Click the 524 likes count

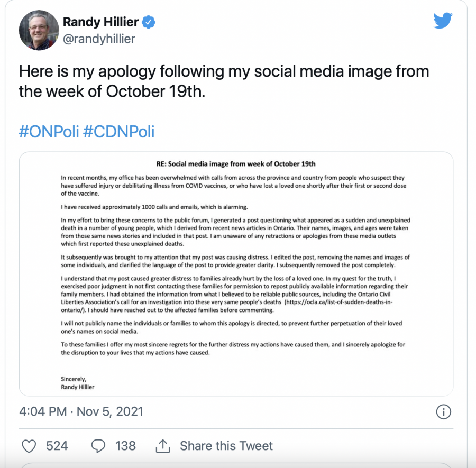(57, 446)
